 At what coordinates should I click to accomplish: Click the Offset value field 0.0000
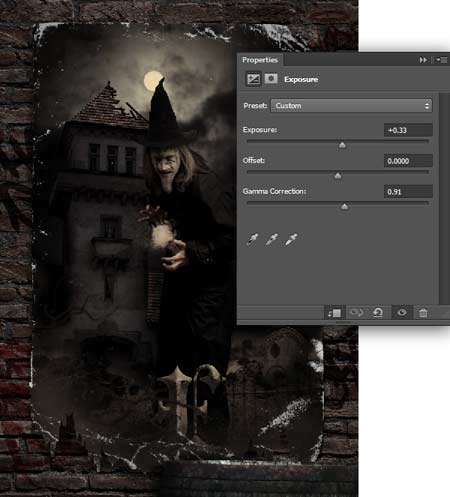tap(408, 161)
